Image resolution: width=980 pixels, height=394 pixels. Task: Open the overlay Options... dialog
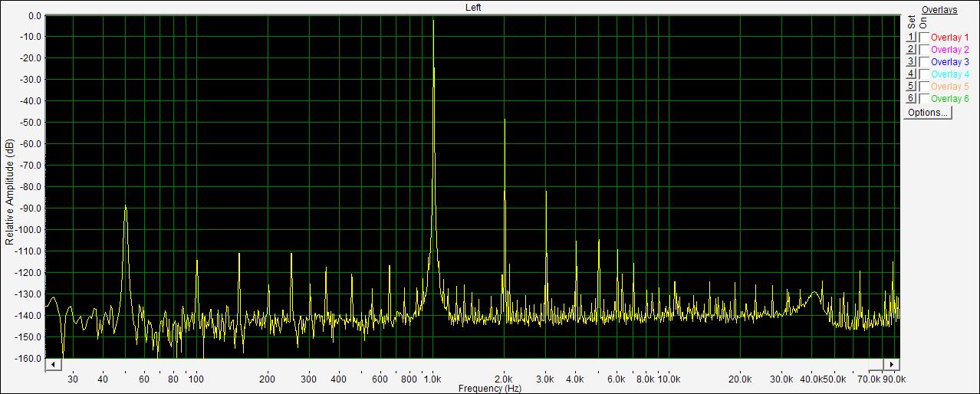927,113
